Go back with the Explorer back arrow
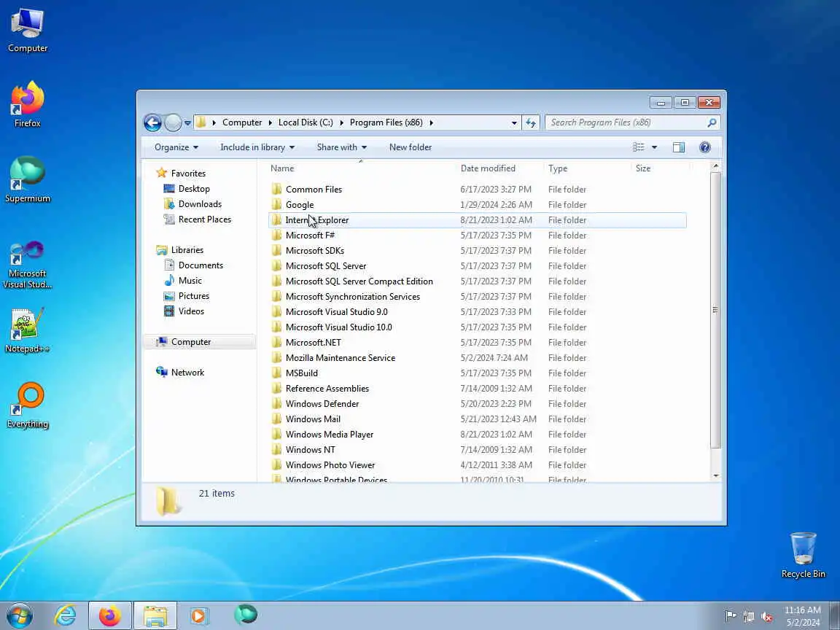Viewport: 840px width, 630px height. [152, 122]
